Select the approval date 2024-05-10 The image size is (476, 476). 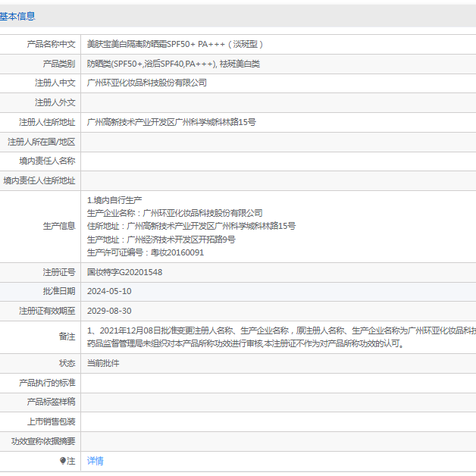click(109, 291)
